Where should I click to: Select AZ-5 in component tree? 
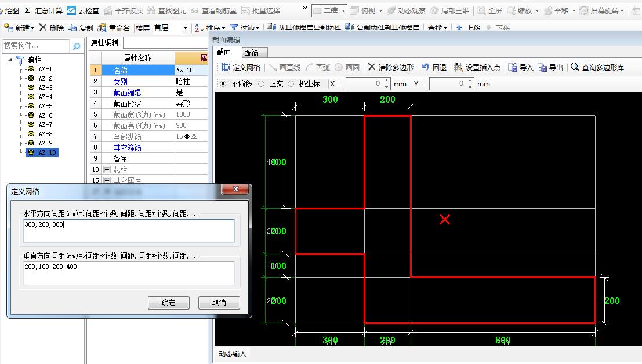pos(45,106)
